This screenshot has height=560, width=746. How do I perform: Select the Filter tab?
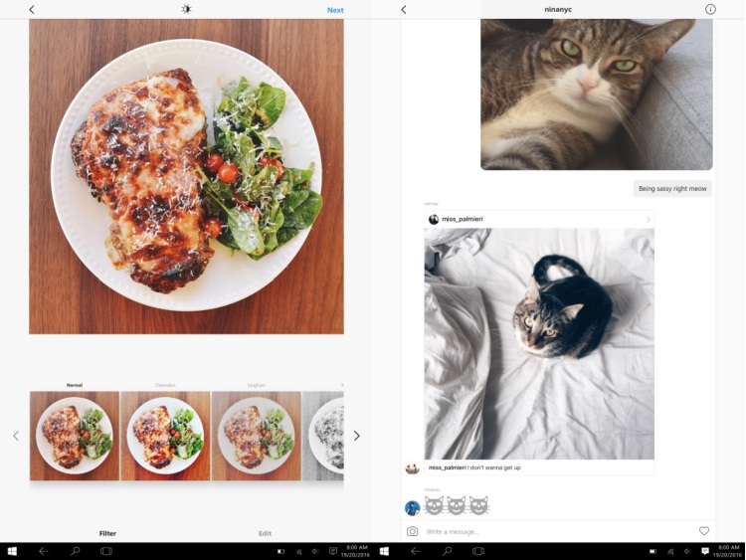107,533
